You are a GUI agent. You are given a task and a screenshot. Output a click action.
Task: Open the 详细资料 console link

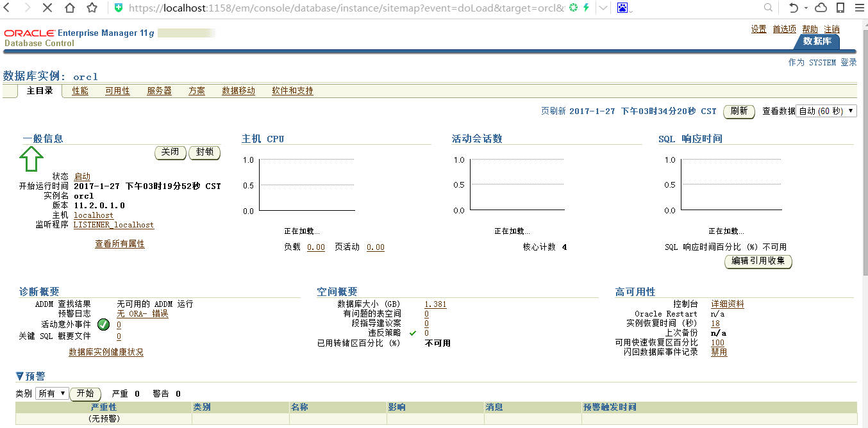pos(728,304)
